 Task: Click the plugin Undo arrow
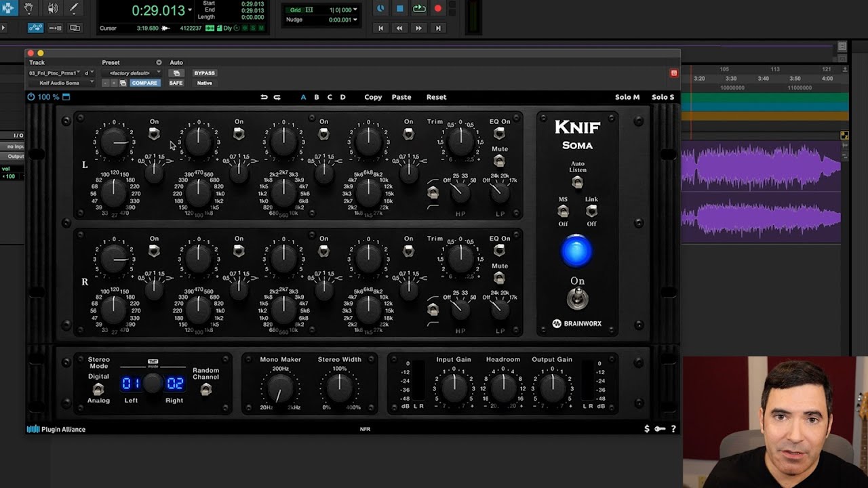pos(264,97)
